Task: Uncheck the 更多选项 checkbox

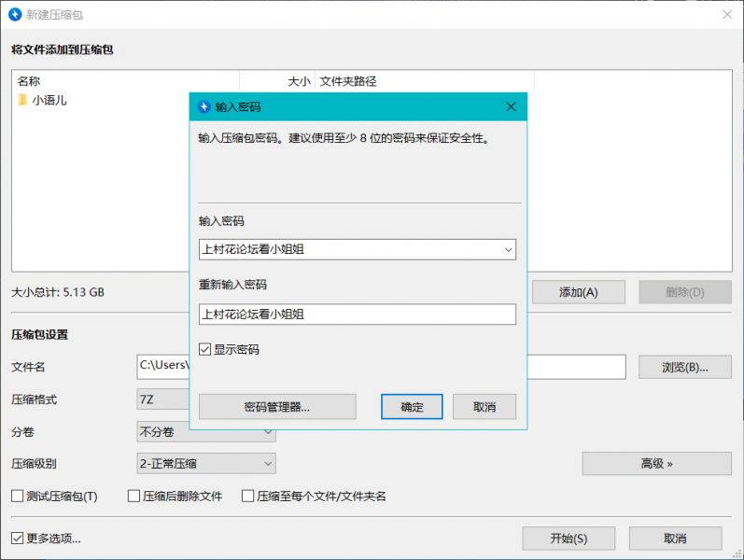Action: [x=18, y=539]
